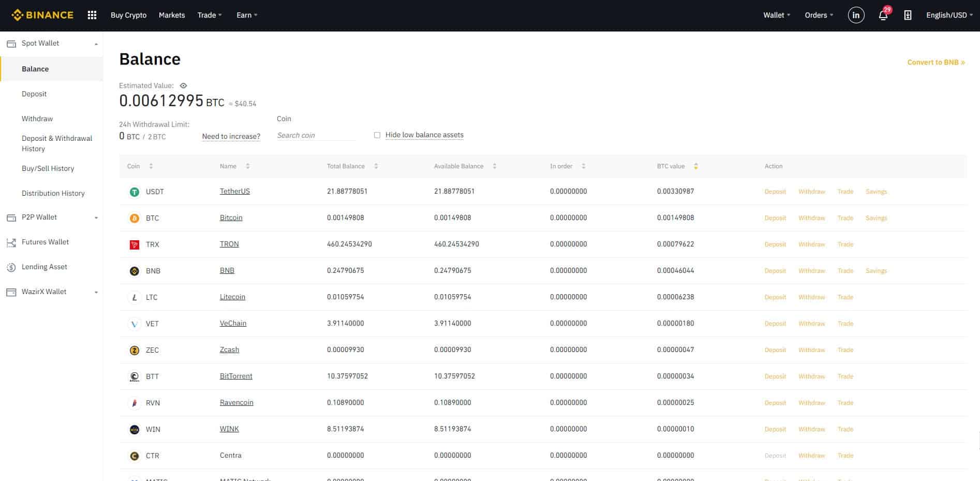Click the Futures Wallet icon
Screen dimensions: 980x481
click(11, 242)
